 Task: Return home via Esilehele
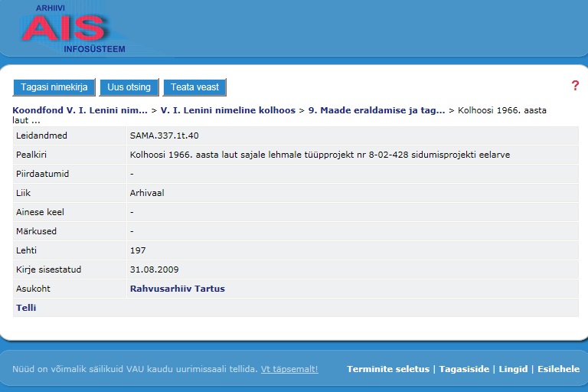pyautogui.click(x=558, y=369)
